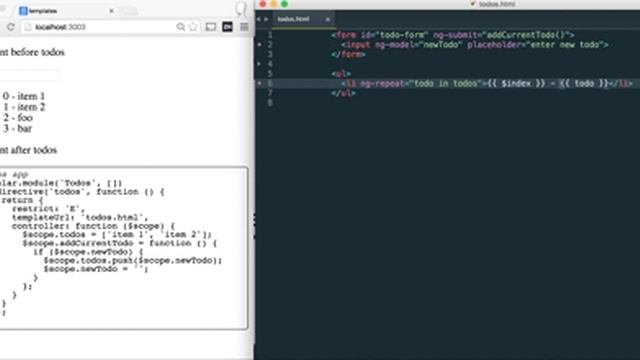Click editor line number 3
640x360 pixels.
tap(270, 54)
